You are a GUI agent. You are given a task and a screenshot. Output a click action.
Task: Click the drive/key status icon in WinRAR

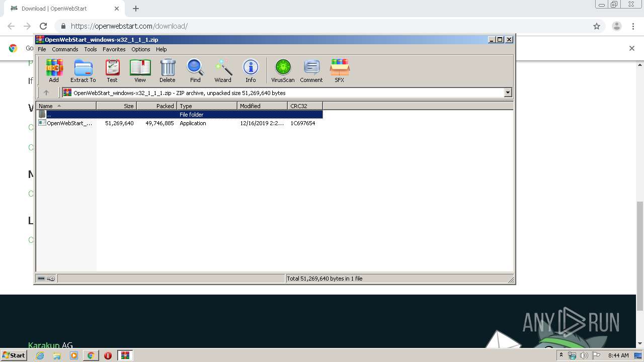(46, 279)
